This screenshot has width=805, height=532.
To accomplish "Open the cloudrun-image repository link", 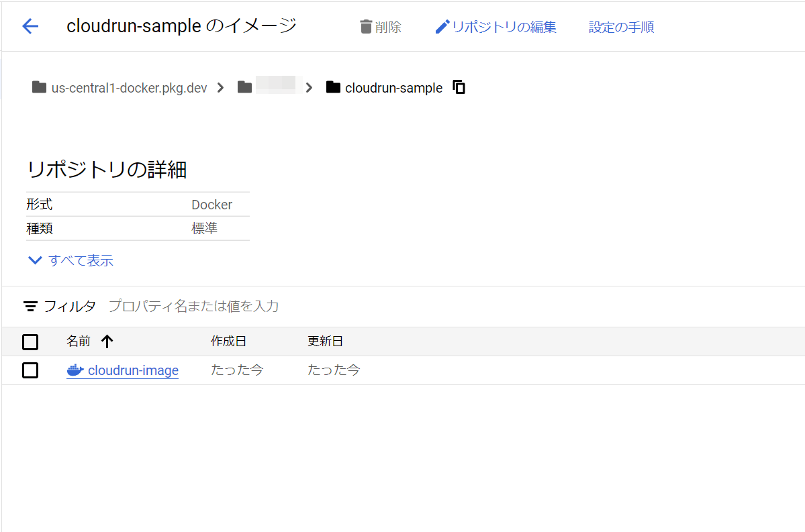I will (132, 370).
